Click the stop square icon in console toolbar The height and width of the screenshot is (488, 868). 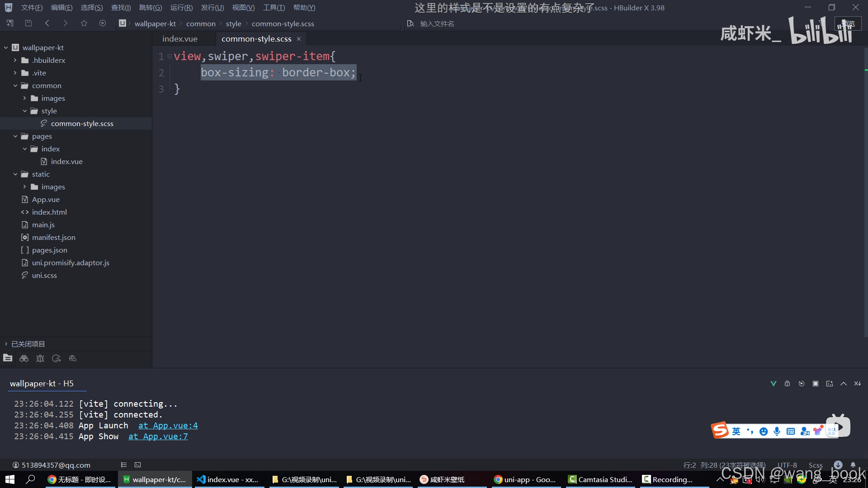click(x=816, y=384)
